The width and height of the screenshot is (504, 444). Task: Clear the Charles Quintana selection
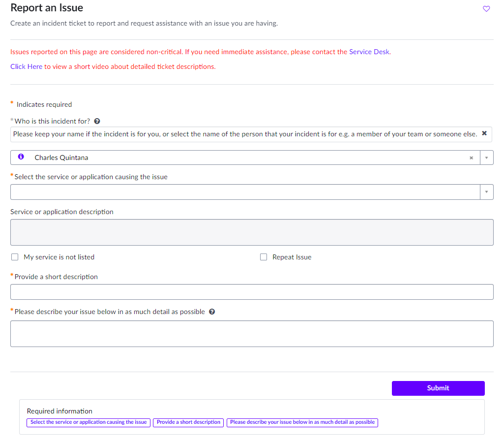point(471,158)
